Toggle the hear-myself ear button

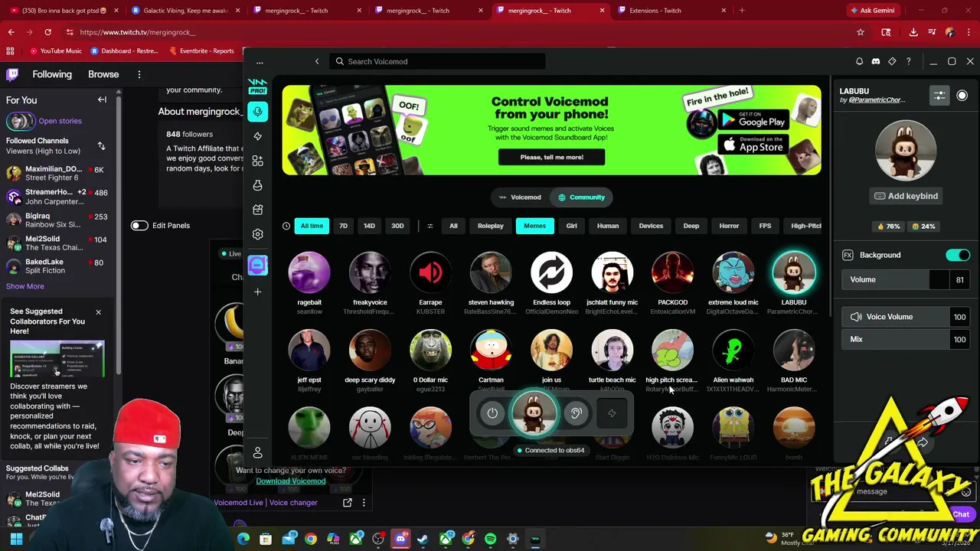(576, 413)
